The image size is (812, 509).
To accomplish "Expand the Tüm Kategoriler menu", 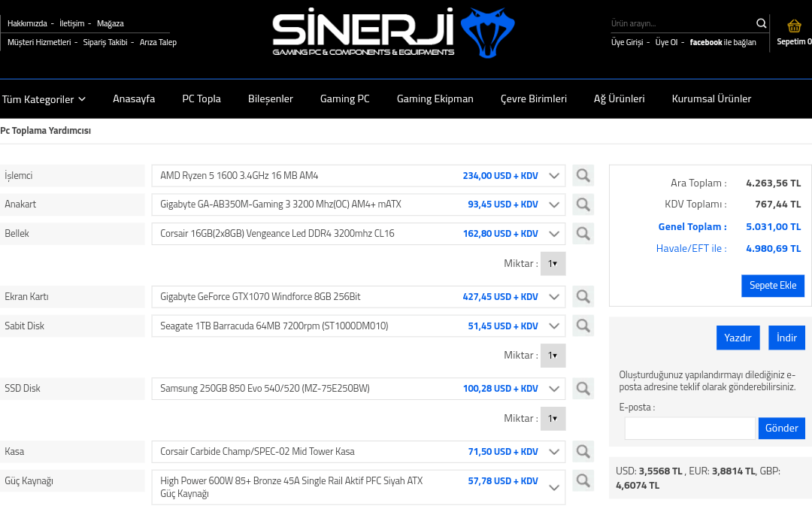I will tap(44, 99).
